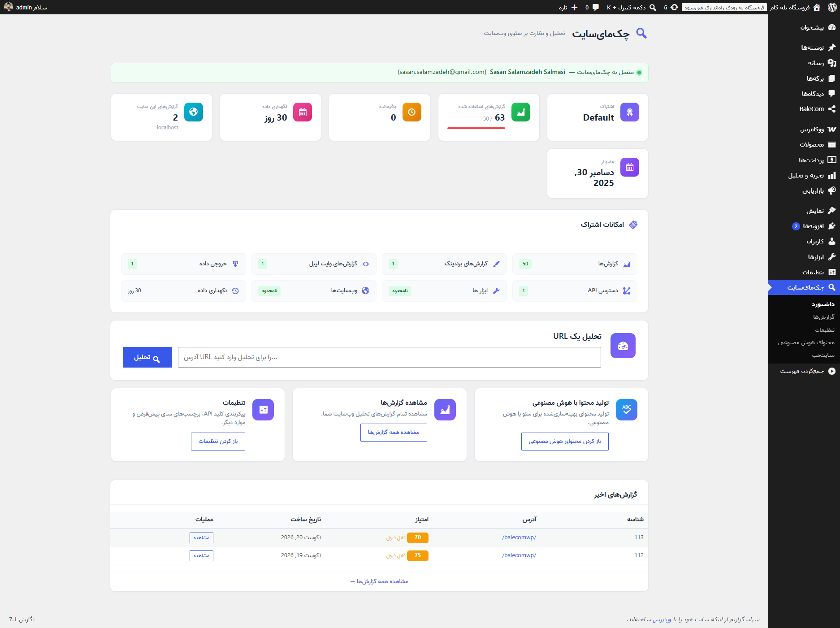
Task: Click the home icon for فروشگاه بله کام
Action: (817, 7)
